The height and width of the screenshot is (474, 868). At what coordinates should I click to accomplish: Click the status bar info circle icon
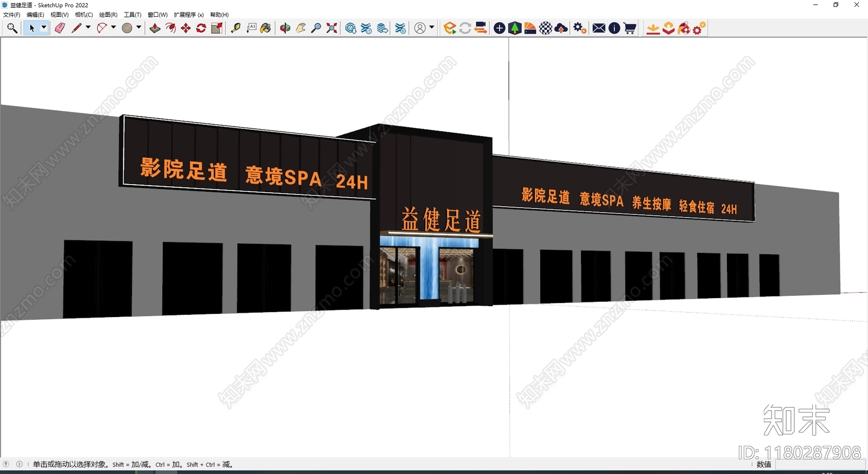pos(20,464)
